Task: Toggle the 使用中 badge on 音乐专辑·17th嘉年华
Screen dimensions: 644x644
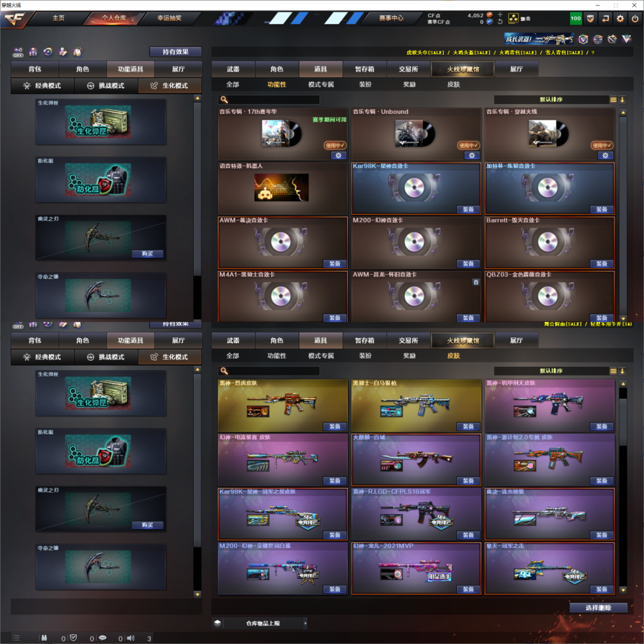Action: [335, 145]
